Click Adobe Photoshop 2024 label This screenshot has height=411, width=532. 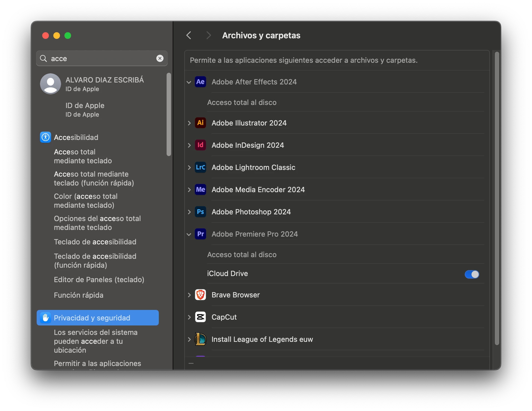251,212
